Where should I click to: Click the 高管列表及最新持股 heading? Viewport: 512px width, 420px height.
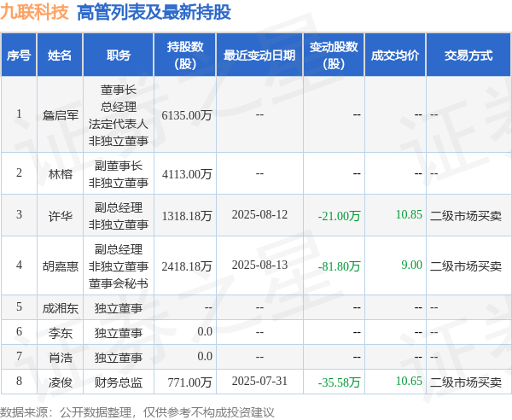click(x=154, y=13)
